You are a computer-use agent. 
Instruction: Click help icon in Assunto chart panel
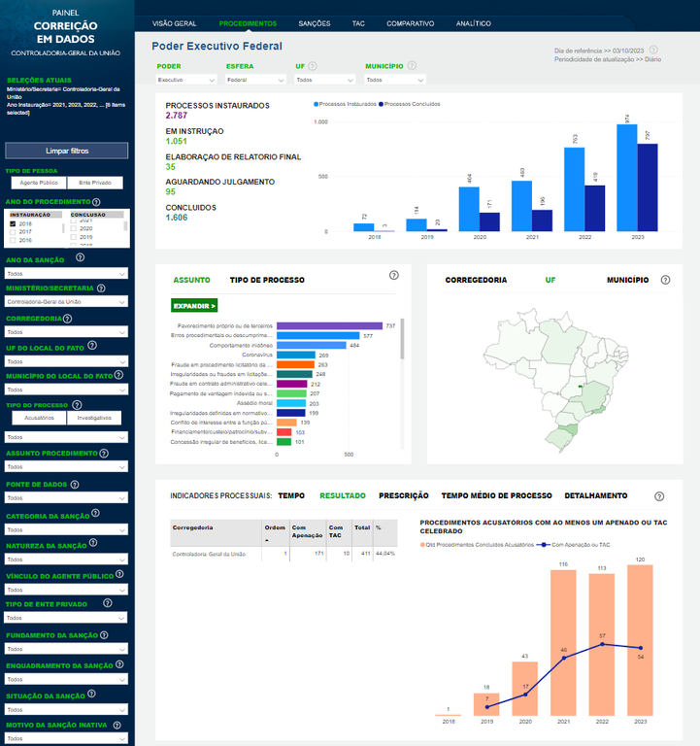[393, 276]
